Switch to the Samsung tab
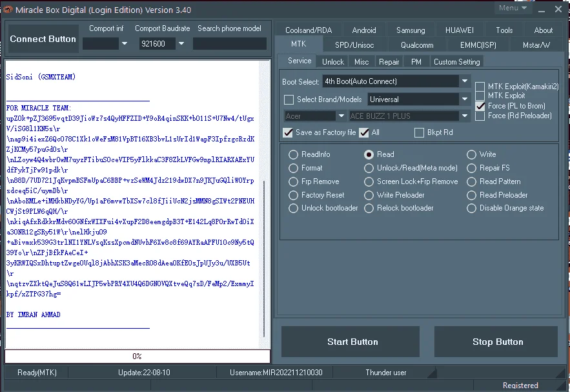Screen dimensions: 570x392 (411, 30)
